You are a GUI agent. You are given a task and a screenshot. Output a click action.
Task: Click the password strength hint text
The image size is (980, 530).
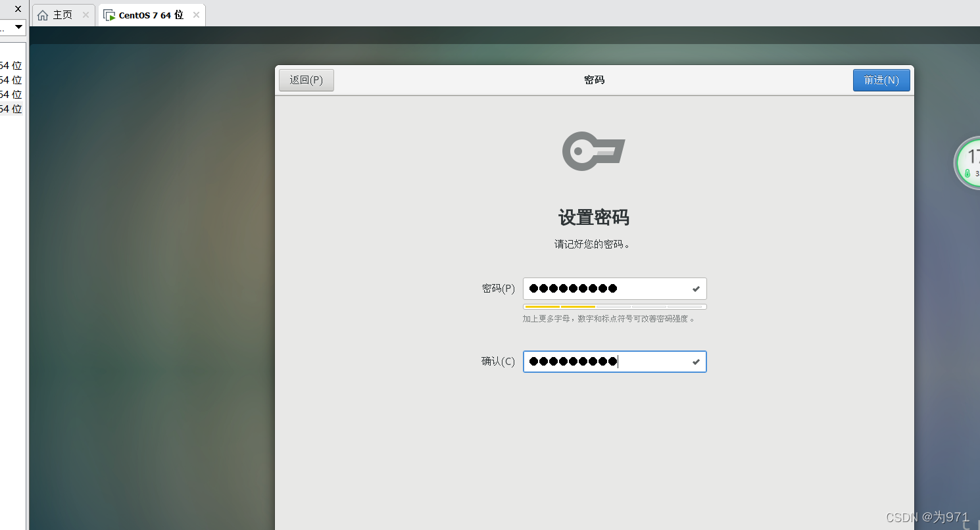click(x=609, y=319)
